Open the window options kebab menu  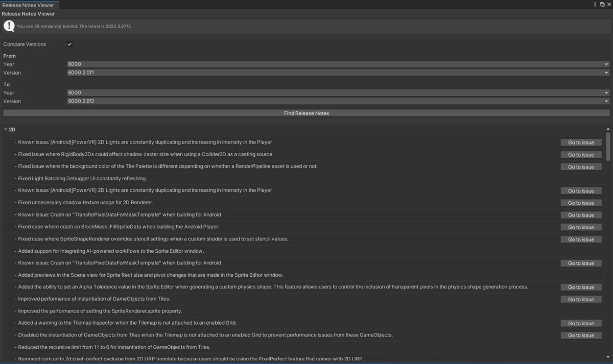coord(594,4)
